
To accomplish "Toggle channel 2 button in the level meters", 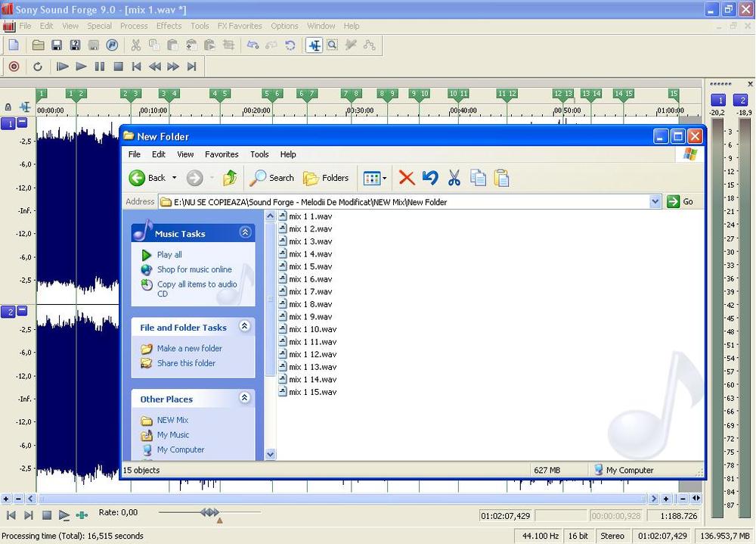I will click(740, 101).
